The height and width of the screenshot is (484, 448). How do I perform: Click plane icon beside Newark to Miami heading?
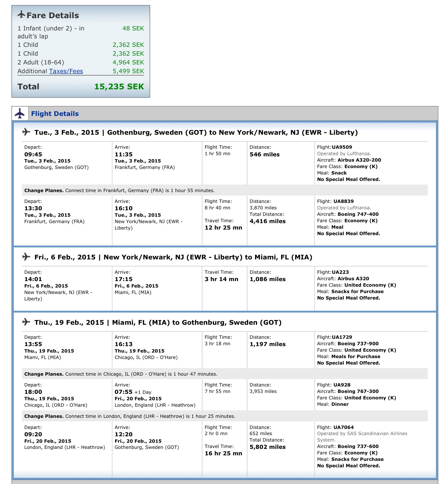[26, 257]
